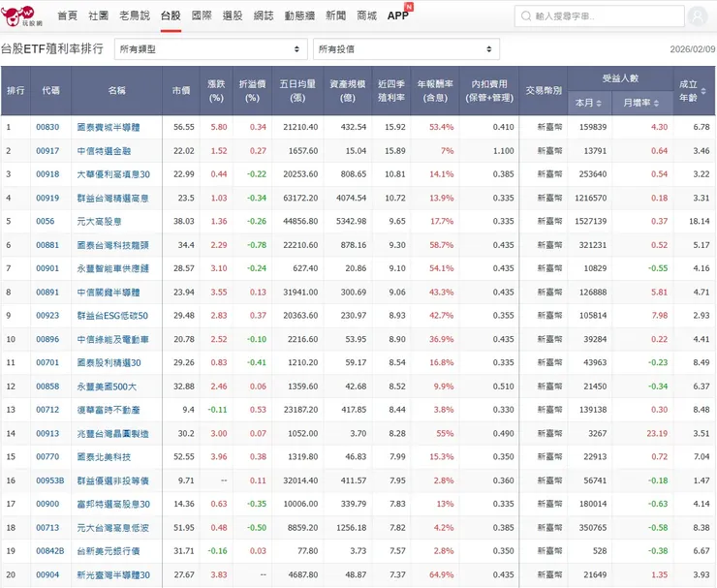Select the 23.19 monthly growth value

click(657, 433)
